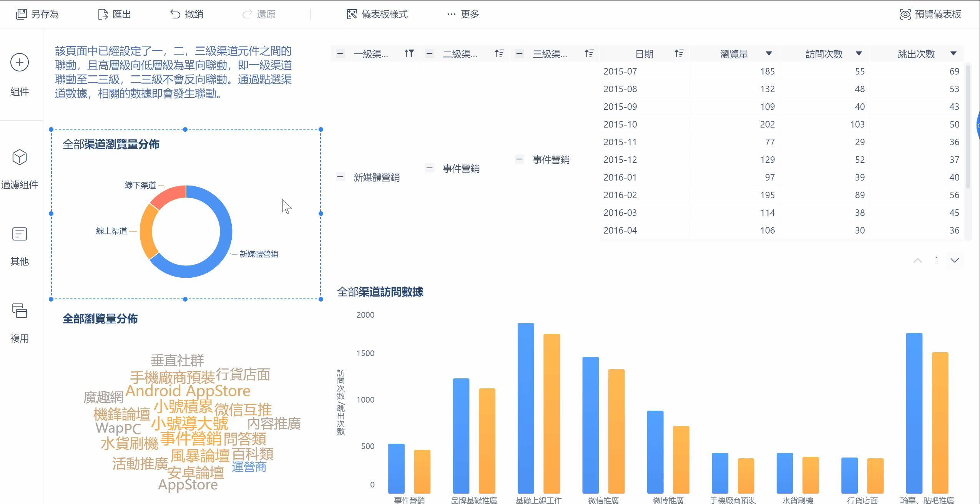Collapse 三級渠道 事件營銷 row
The height and width of the screenshot is (504, 980).
pyautogui.click(x=519, y=159)
